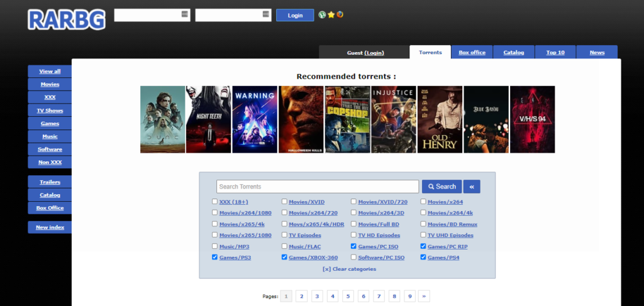Open the Blue Bayou poster
Image resolution: width=644 pixels, height=306 pixels.
pyautogui.click(x=486, y=119)
